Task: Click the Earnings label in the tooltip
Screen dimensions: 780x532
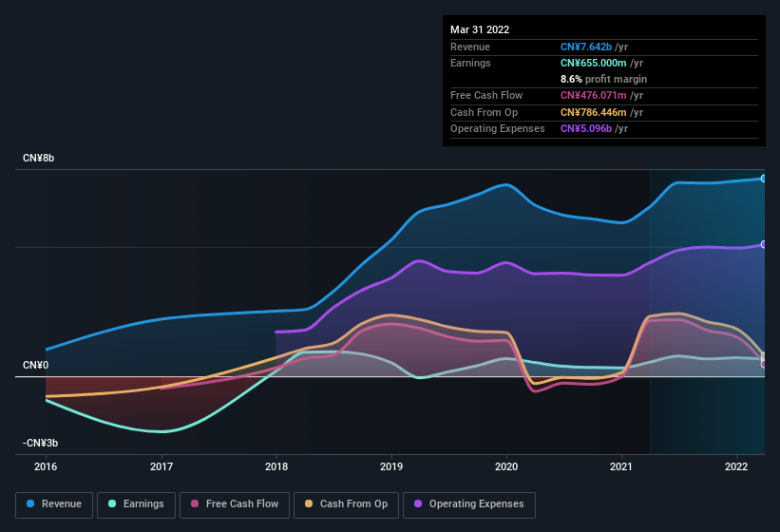Action: pyautogui.click(x=470, y=63)
